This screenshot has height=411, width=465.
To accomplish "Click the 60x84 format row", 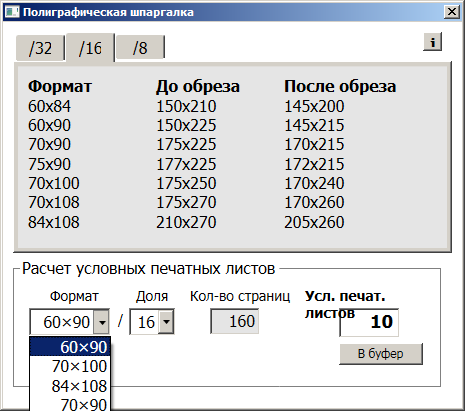I will tap(49, 106).
